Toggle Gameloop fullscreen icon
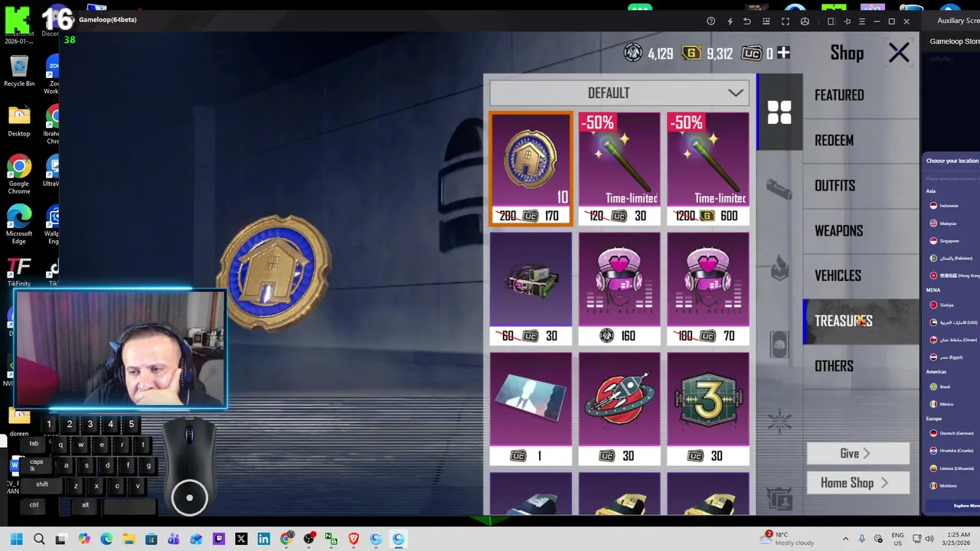Viewport: 980px width, 551px height. coord(786,21)
